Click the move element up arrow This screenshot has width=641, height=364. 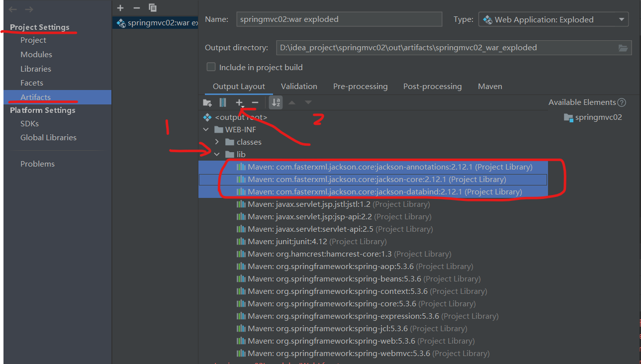pos(292,102)
